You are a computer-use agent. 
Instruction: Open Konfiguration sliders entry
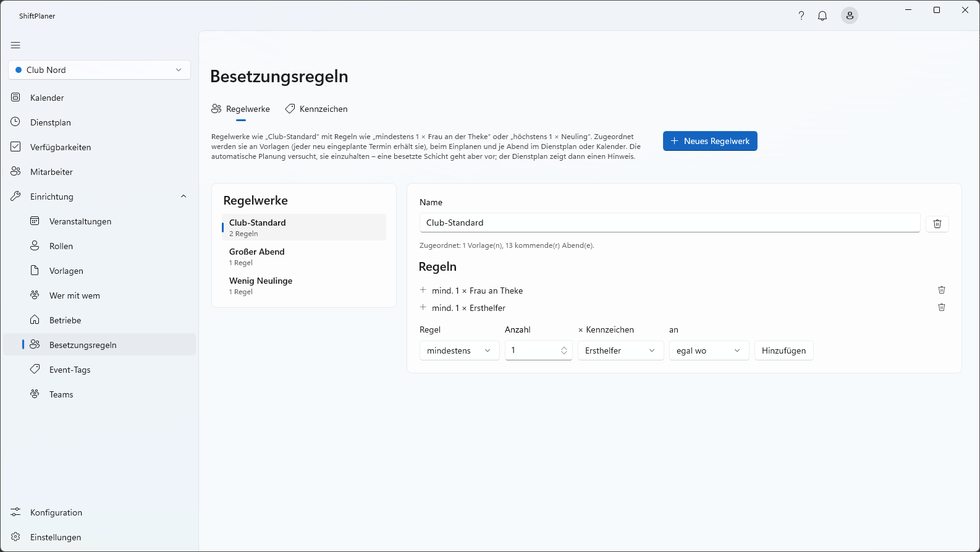coord(99,512)
